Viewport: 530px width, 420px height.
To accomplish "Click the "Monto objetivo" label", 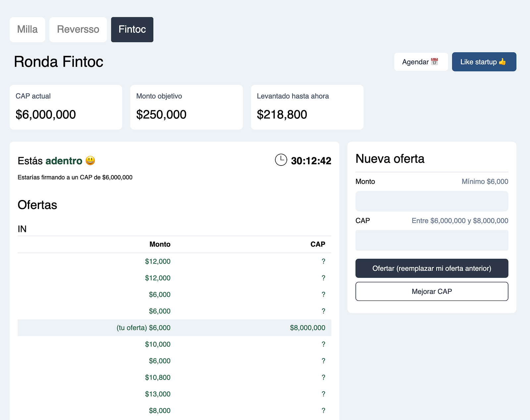I will [159, 96].
